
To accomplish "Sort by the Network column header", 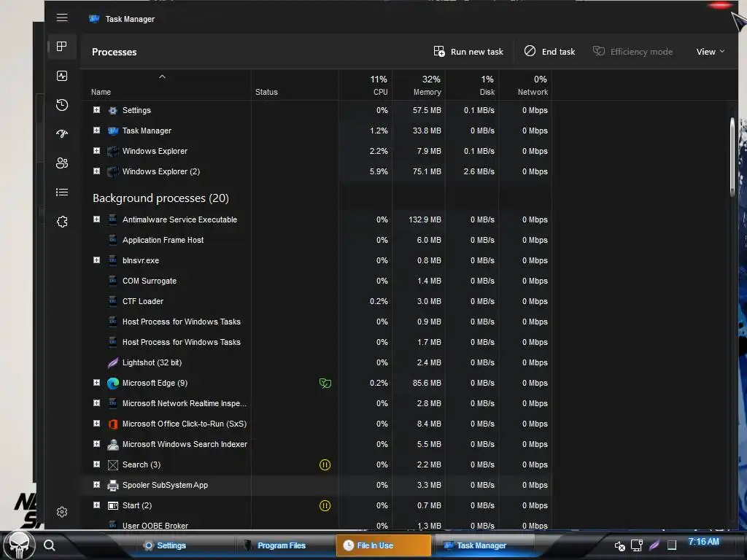I will click(x=525, y=85).
